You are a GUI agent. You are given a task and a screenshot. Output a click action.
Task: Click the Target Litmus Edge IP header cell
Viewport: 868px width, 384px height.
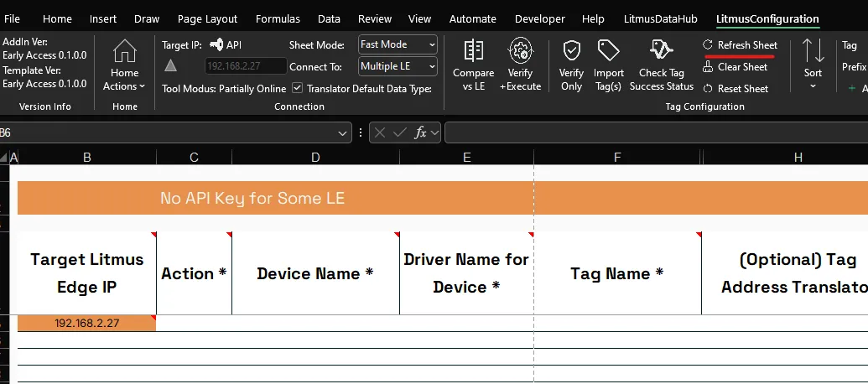coord(87,273)
